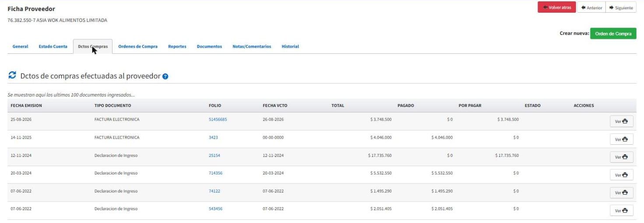644x223 pixels.
Task: Open folio link 25154
Action: pyautogui.click(x=215, y=155)
